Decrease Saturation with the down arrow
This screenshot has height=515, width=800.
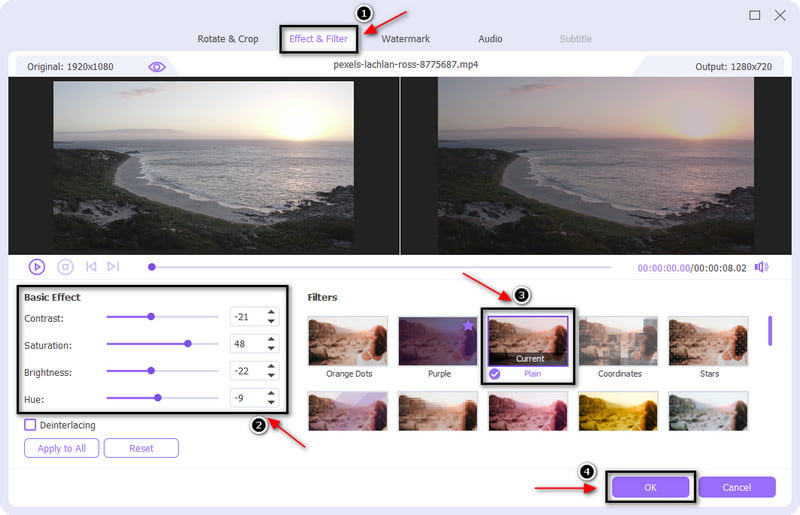tap(271, 348)
